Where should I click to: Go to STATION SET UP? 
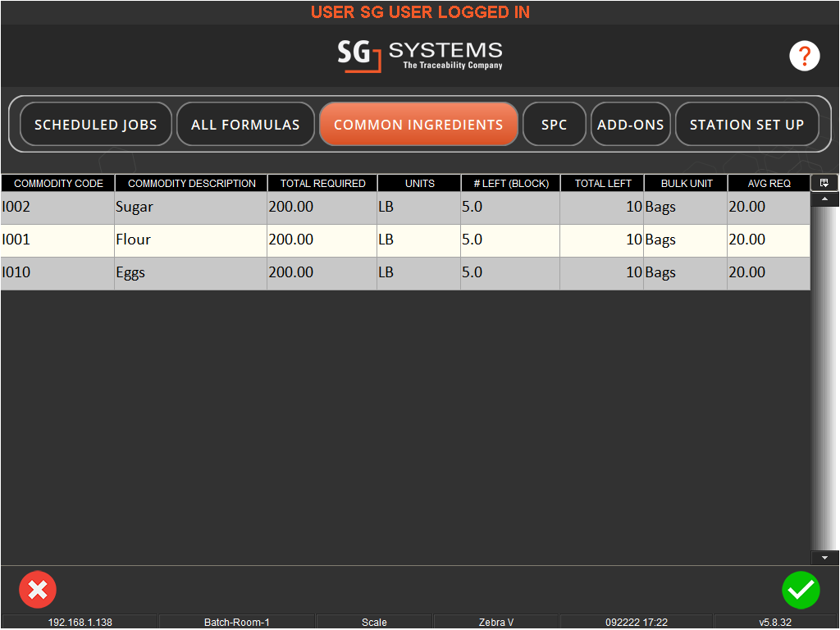point(746,124)
